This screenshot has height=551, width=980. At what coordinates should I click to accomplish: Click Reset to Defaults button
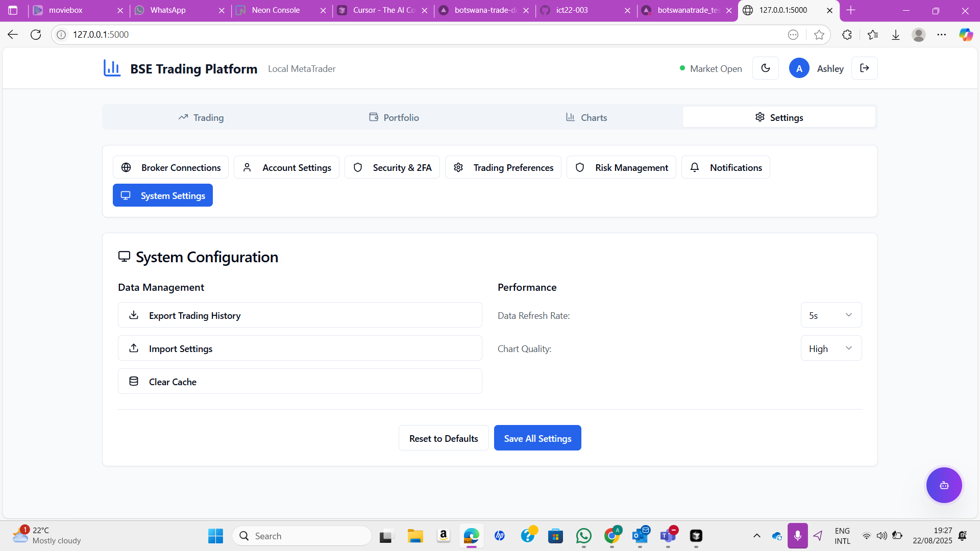(443, 438)
